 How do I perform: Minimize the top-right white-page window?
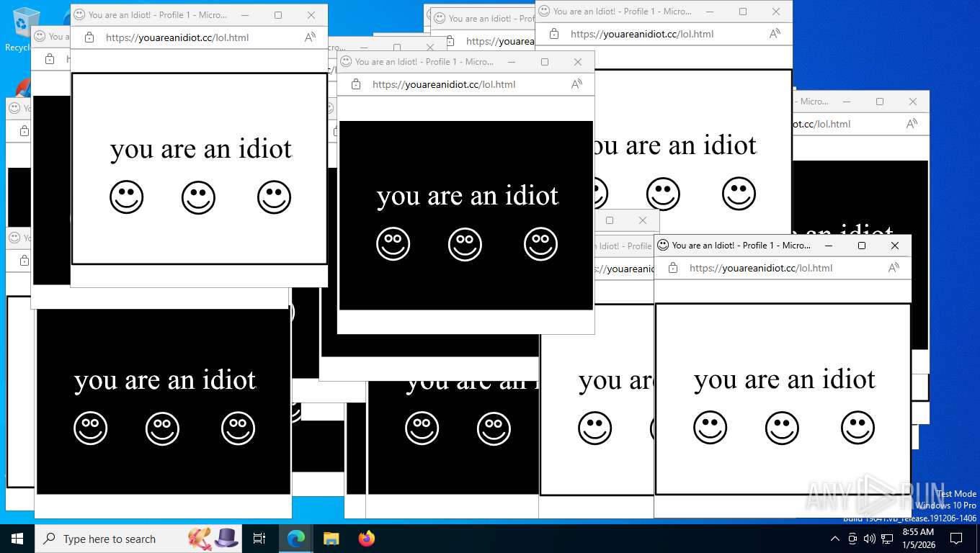tap(710, 12)
